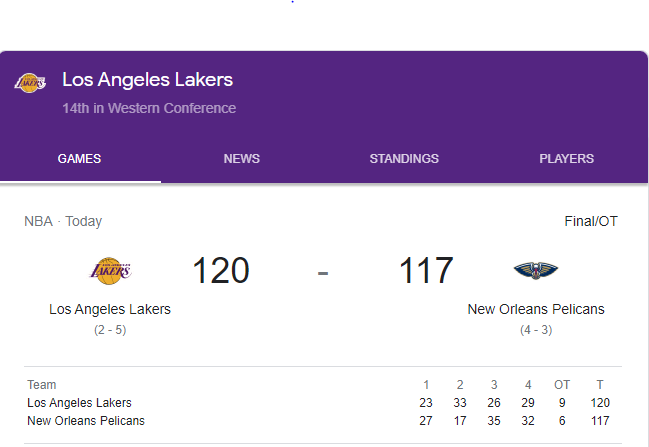Screen dimensions: 649x447
Task: Switch to the NEWS tab
Action: click(241, 159)
